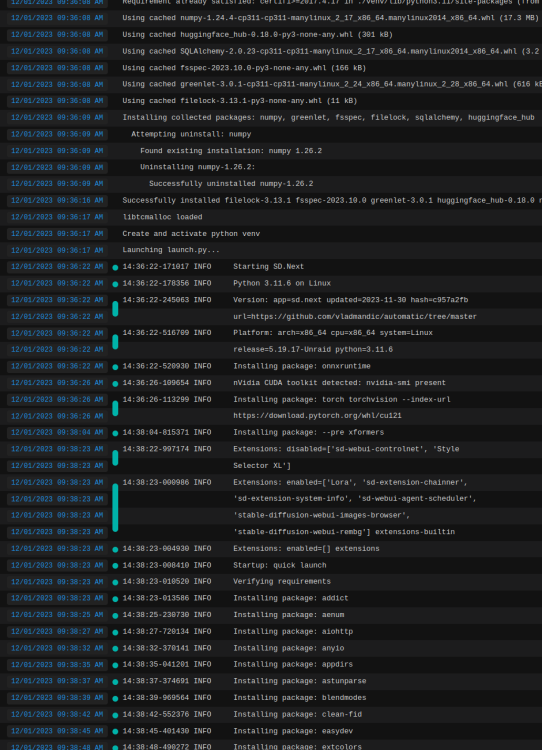The width and height of the screenshot is (542, 750).
Task: Click the '14:36:22-171017 INFO' log prefix
Action: pos(166,267)
